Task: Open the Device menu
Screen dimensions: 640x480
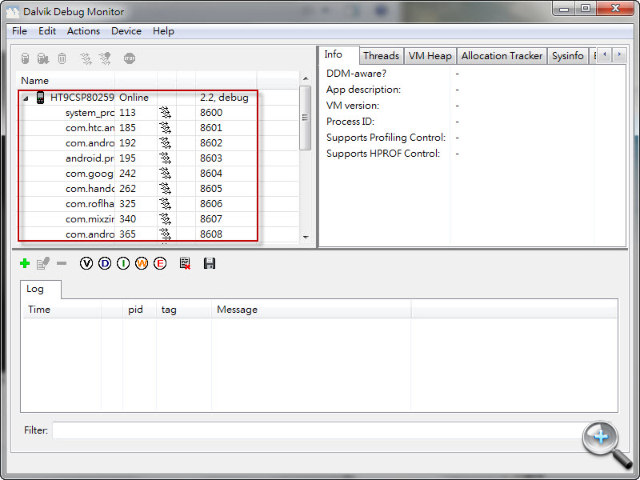Action: pos(126,31)
